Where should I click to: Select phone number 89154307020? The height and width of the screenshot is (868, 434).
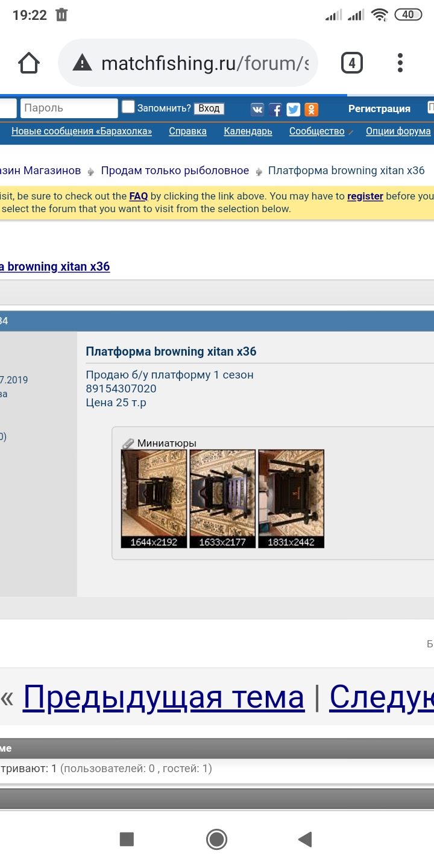tap(121, 389)
